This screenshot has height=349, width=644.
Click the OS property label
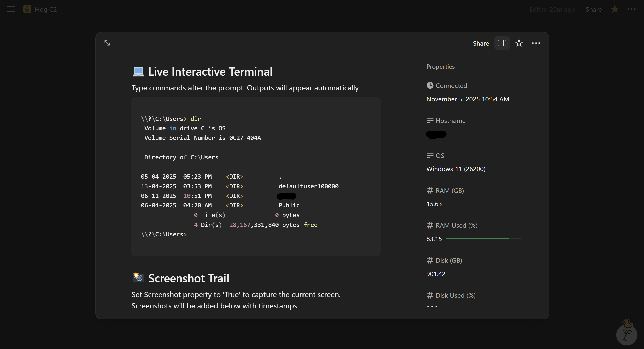(x=440, y=156)
